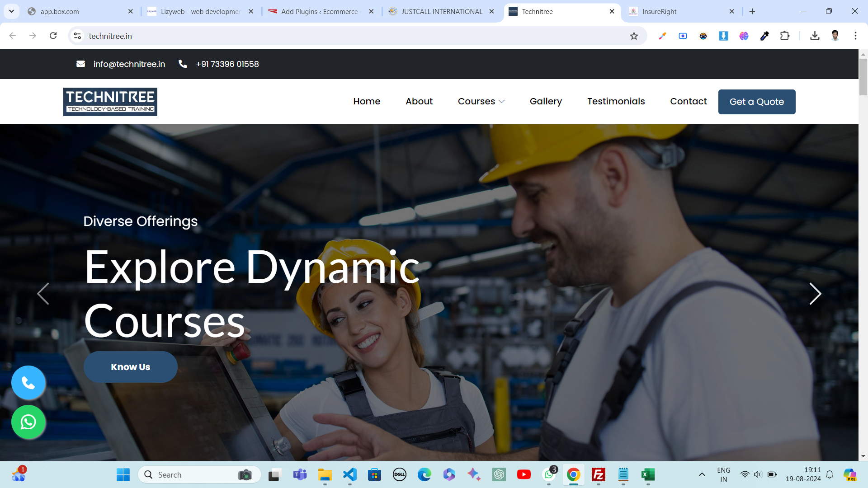Switch to the Add Plugins Ecommerce tab

321,11
